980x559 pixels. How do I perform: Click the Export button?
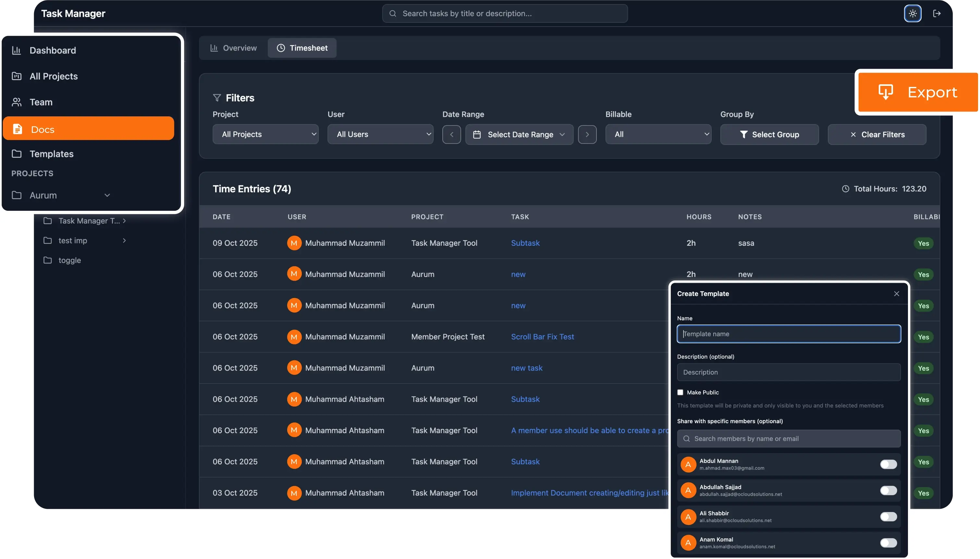tap(917, 92)
